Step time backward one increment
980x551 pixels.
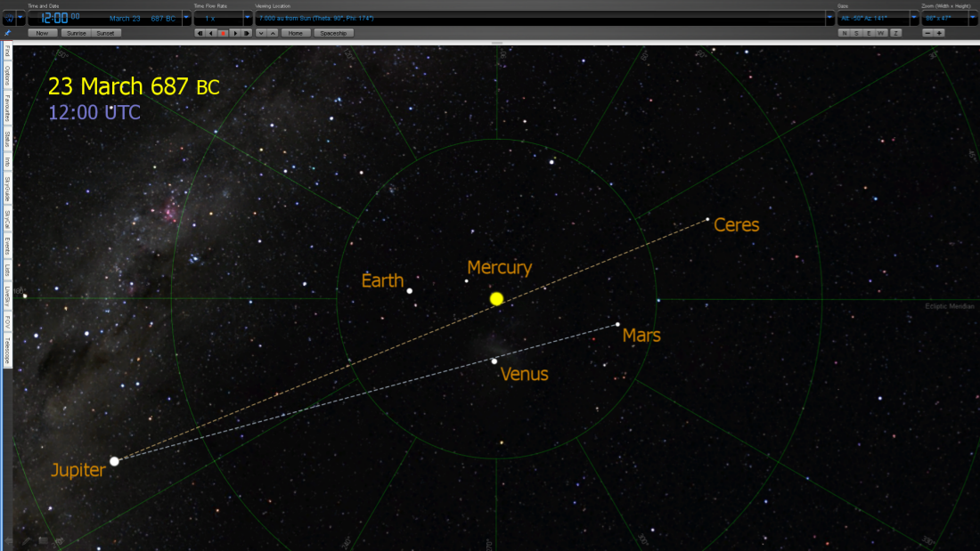tap(211, 33)
